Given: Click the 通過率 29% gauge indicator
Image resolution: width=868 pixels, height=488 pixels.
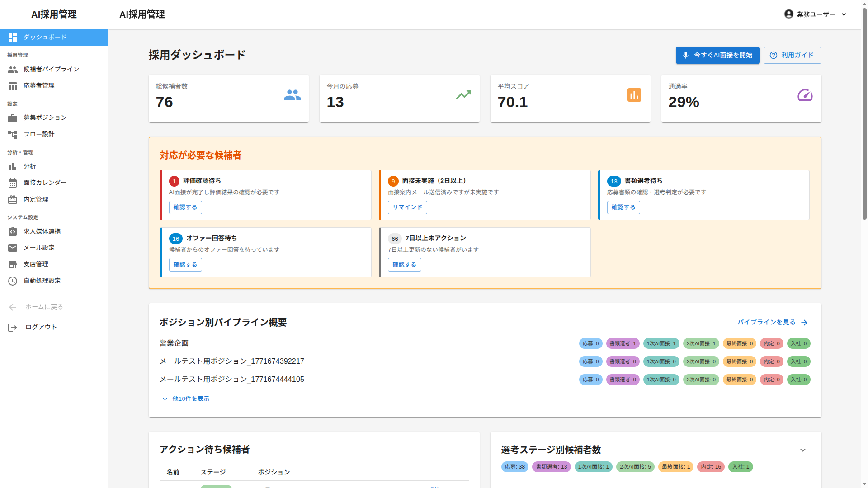Looking at the screenshot, I should 805,95.
